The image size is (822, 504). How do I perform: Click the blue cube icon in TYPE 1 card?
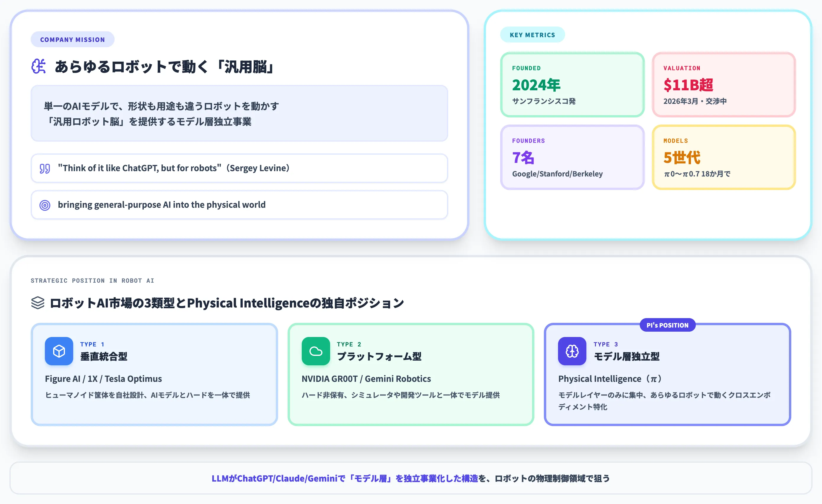[x=59, y=351]
